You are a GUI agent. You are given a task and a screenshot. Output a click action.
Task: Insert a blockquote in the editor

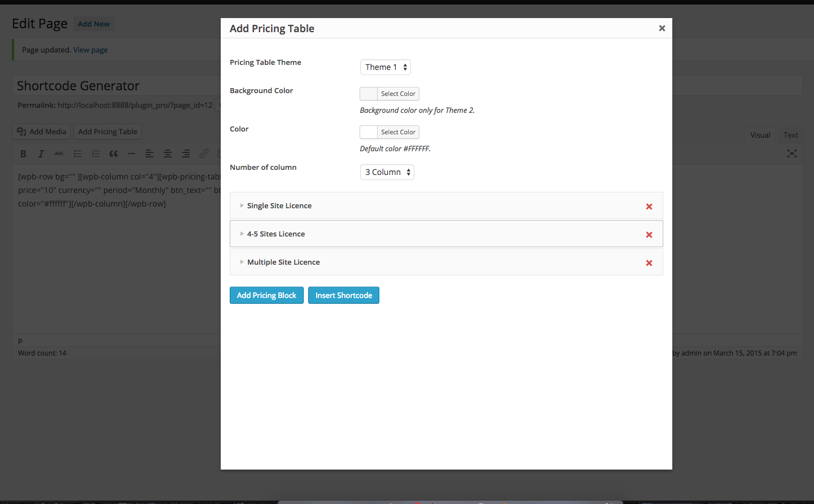[113, 154]
